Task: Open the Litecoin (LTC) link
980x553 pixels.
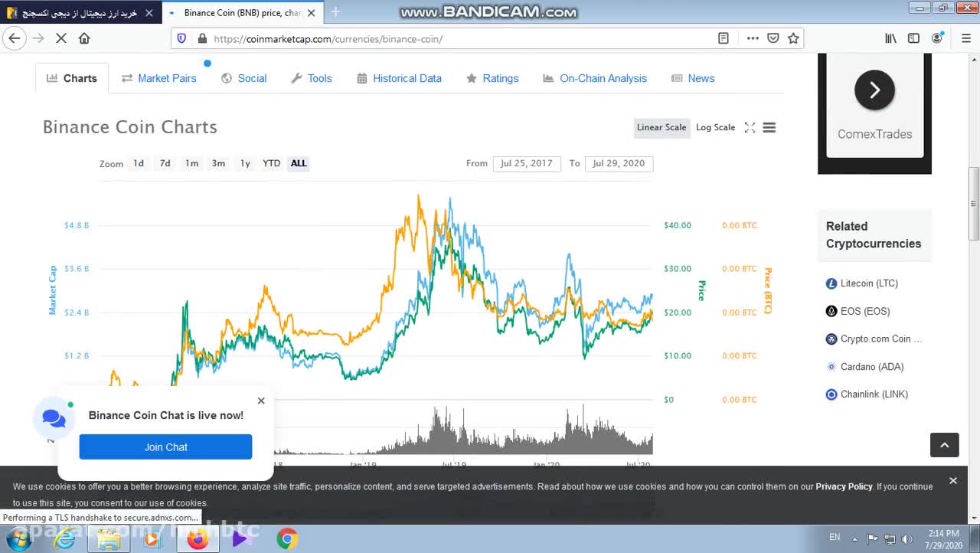Action: click(869, 283)
